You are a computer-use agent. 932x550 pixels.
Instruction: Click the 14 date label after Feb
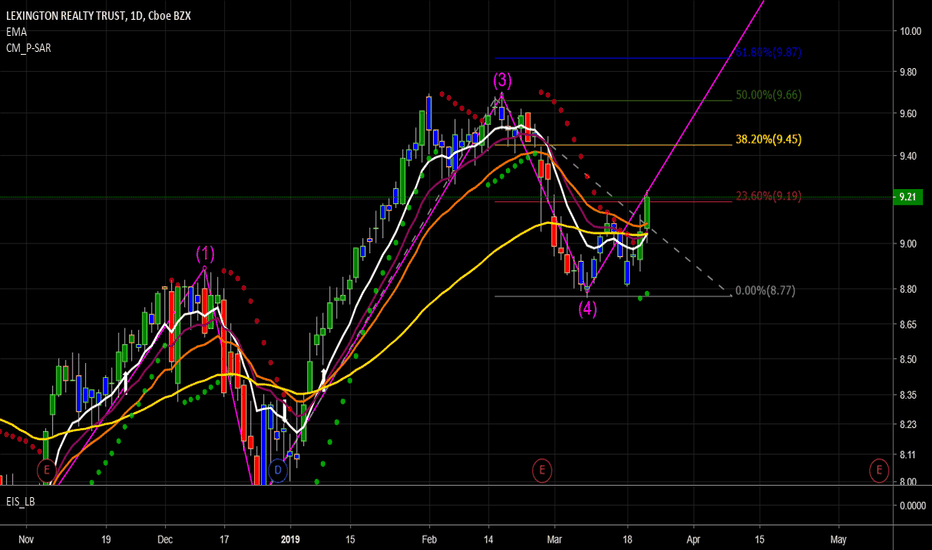[x=488, y=540]
